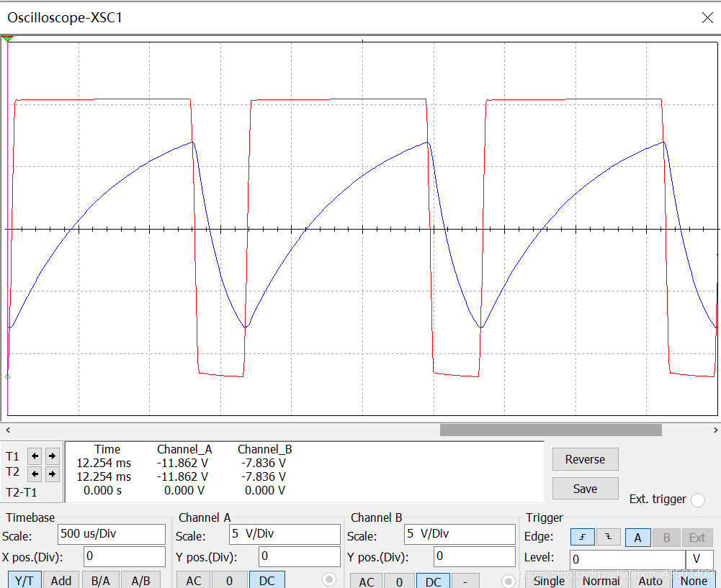721x588 pixels.
Task: Move cursor T1 right with arrow
Action: pyautogui.click(x=52, y=456)
